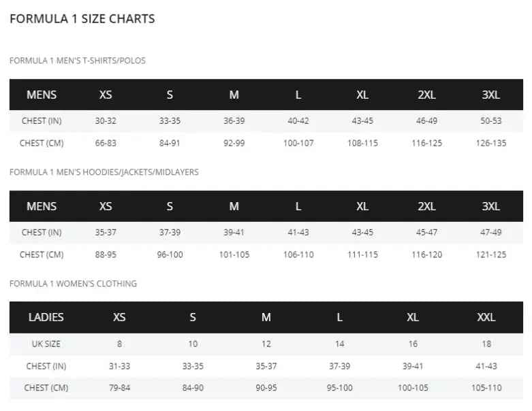Viewport: 532px width, 411px height.
Task: Select UK size 18 cell
Action: click(x=486, y=344)
